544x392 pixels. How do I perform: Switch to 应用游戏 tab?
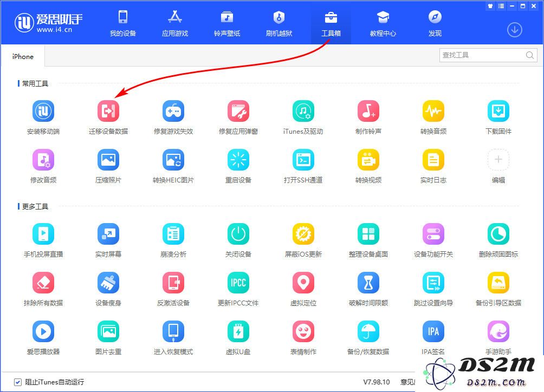(175, 23)
